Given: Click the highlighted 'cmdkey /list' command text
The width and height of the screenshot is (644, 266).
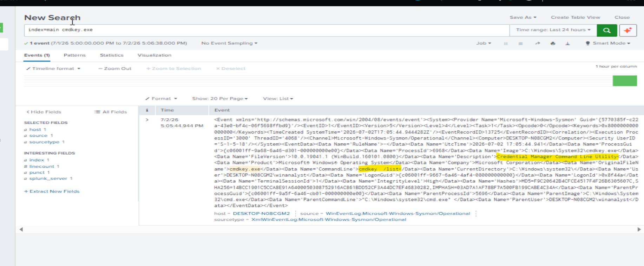Looking at the screenshot, I should tap(380, 169).
